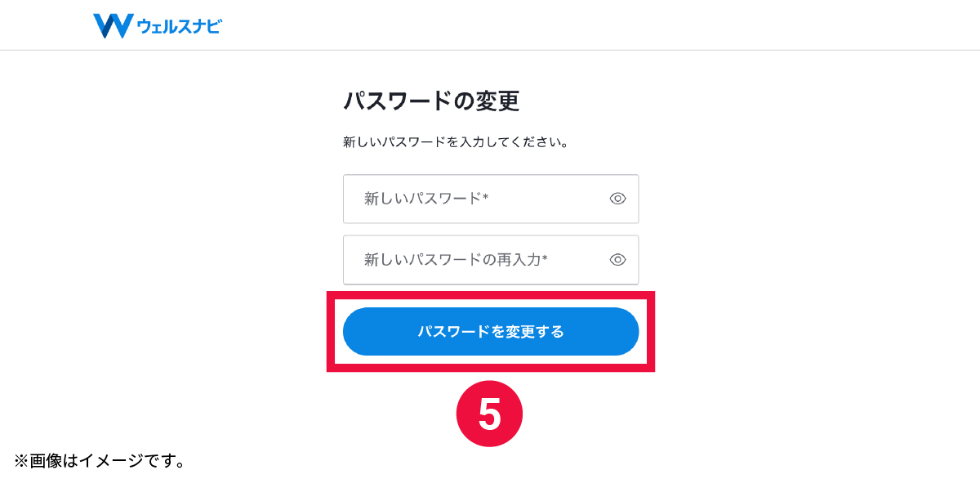Focus the 新しいパスワード input field
The image size is (980, 479).
pyautogui.click(x=491, y=199)
